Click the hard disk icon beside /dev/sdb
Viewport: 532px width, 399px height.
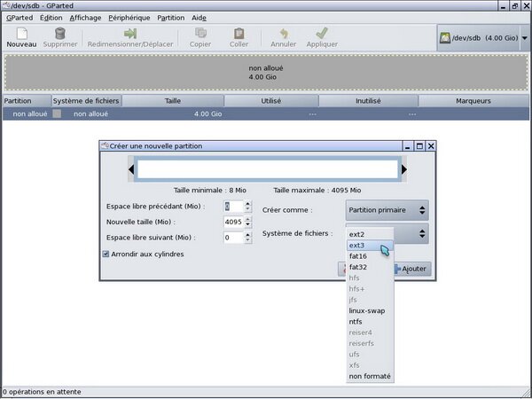pyautogui.click(x=444, y=37)
